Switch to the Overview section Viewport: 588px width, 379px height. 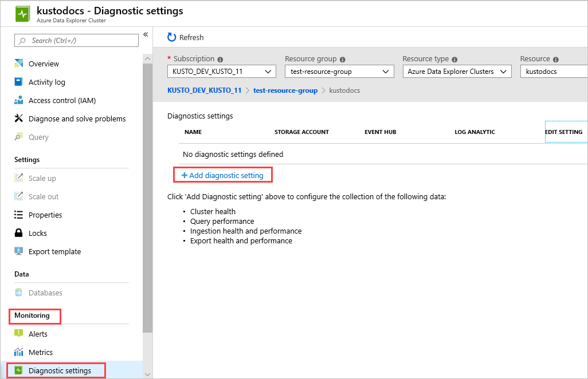tap(19, 64)
